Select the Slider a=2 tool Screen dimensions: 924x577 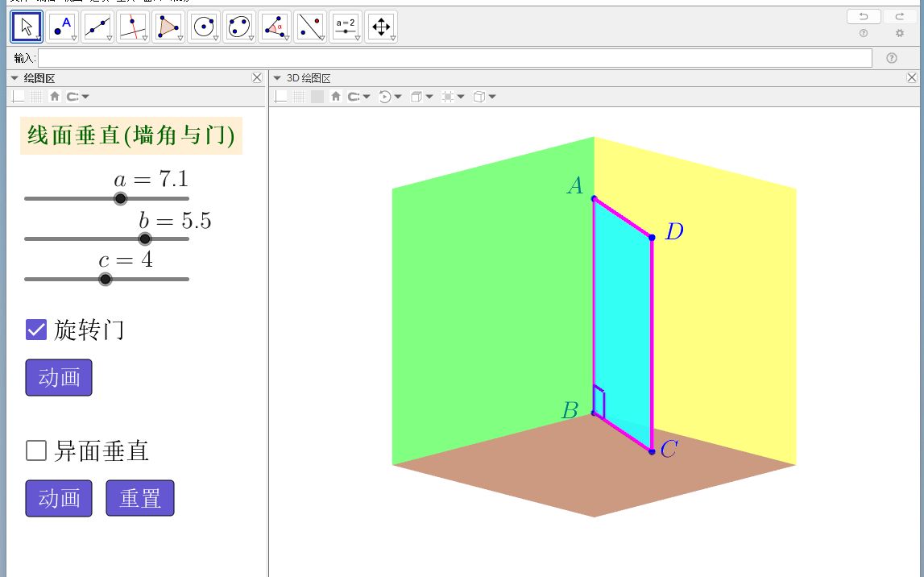pyautogui.click(x=346, y=27)
